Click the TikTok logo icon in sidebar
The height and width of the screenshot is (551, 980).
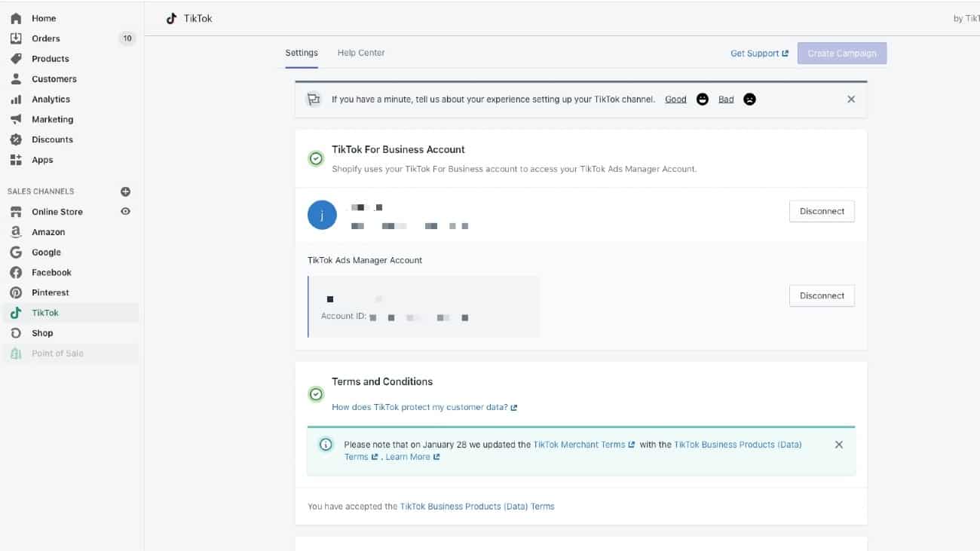(16, 313)
